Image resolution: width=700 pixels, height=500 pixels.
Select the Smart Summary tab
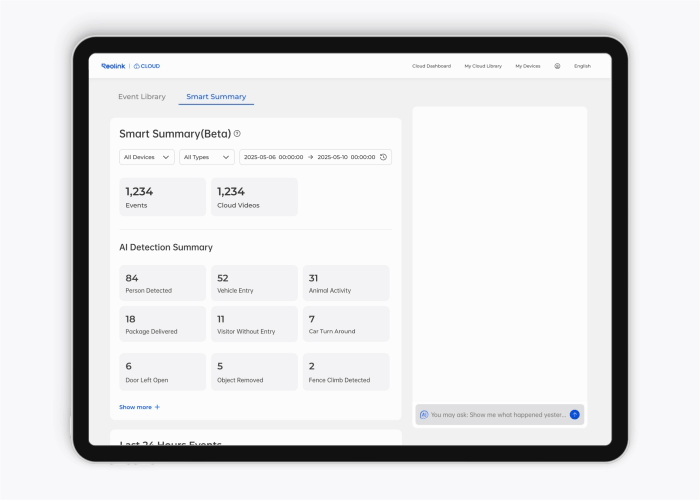click(216, 97)
